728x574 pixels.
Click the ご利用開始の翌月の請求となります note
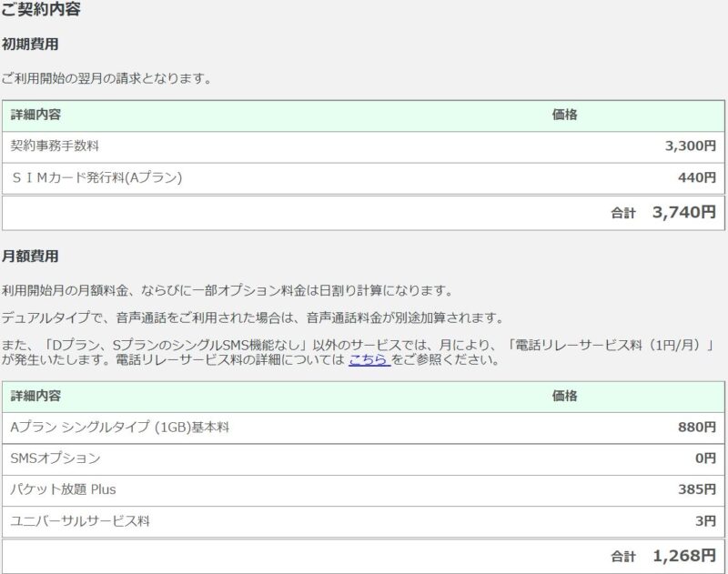click(106, 78)
